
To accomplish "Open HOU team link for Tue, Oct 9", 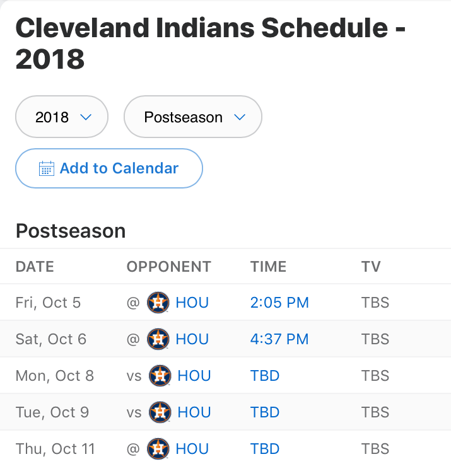I will point(194,412).
